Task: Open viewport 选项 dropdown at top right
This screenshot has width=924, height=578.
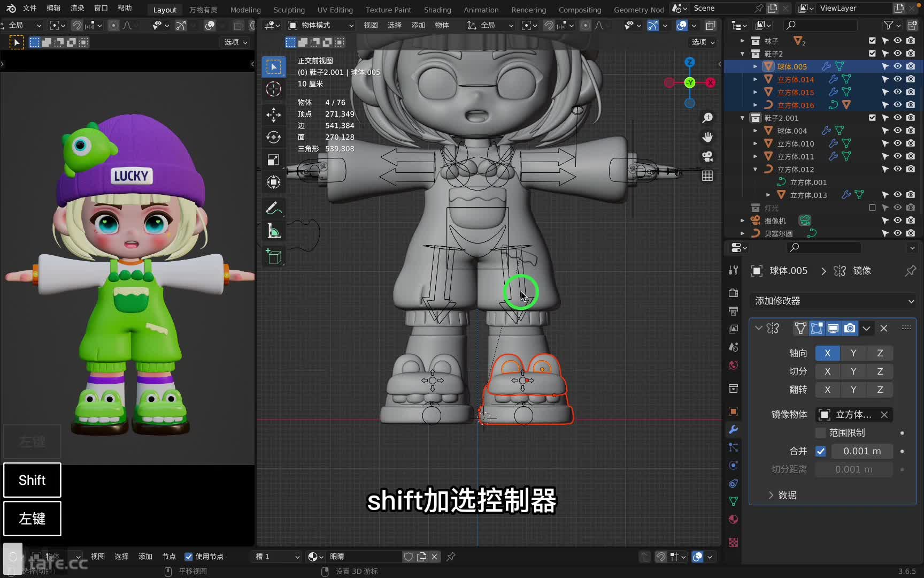Action: pos(703,42)
